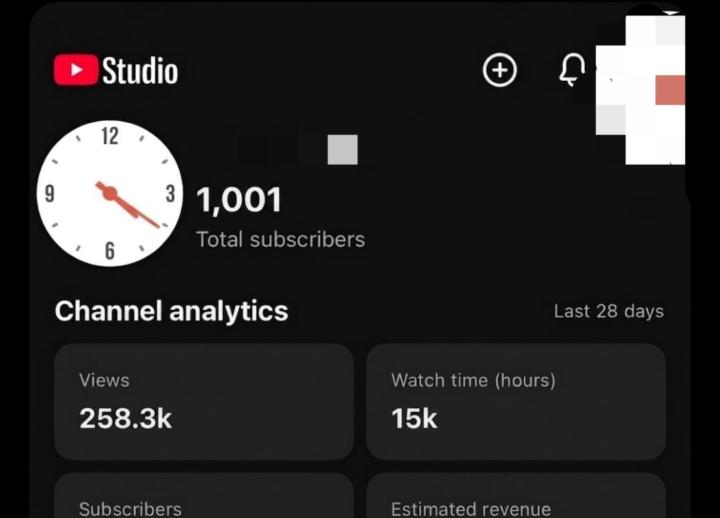Open the Channel analytics heading
The image size is (720, 518).
(171, 311)
